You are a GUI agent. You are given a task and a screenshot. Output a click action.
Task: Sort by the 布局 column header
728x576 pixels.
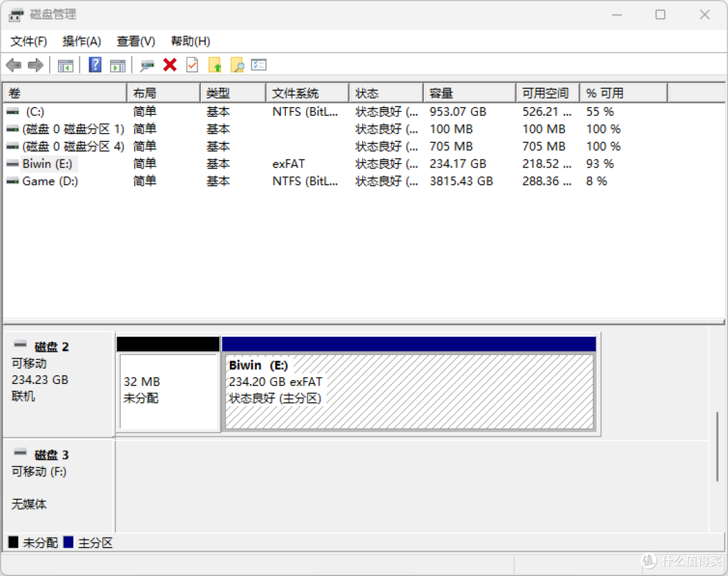tap(163, 93)
